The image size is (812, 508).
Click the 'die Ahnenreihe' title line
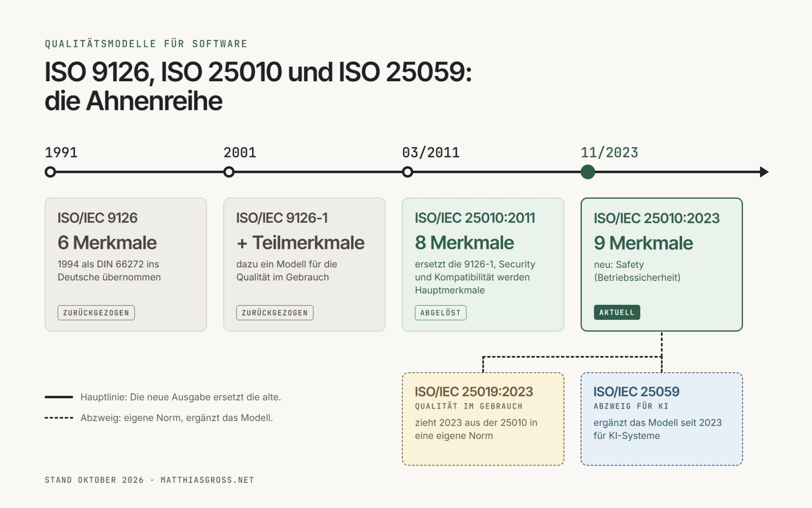coord(134,101)
